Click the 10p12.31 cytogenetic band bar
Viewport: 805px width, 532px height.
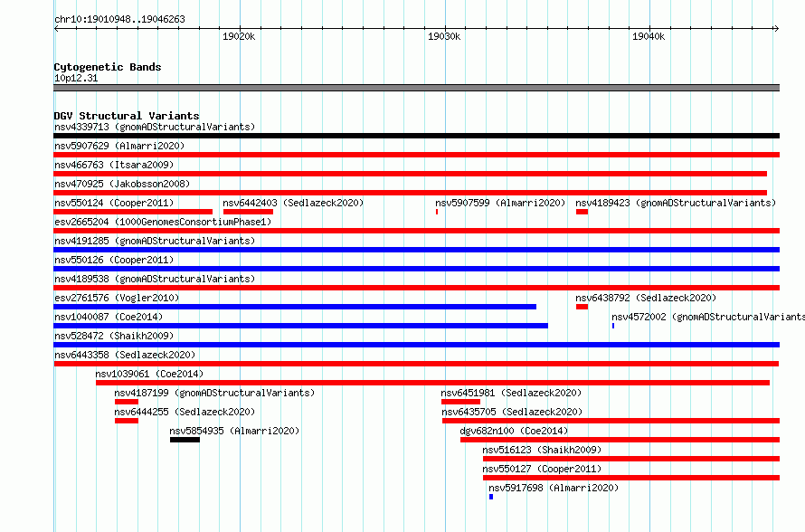click(416, 88)
